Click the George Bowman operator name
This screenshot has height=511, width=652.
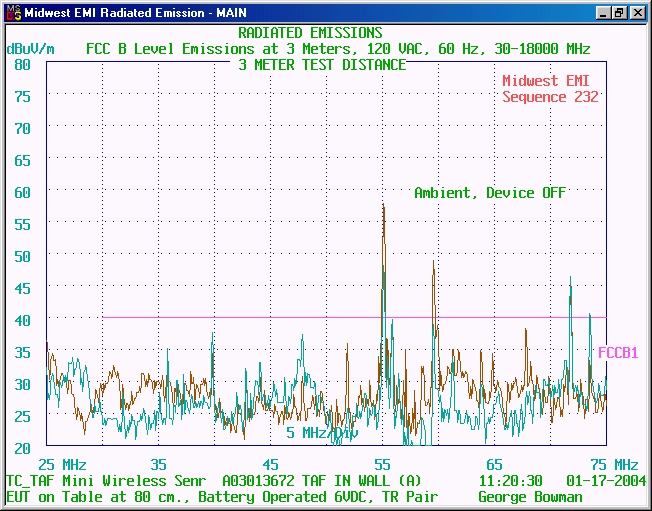pos(530,496)
